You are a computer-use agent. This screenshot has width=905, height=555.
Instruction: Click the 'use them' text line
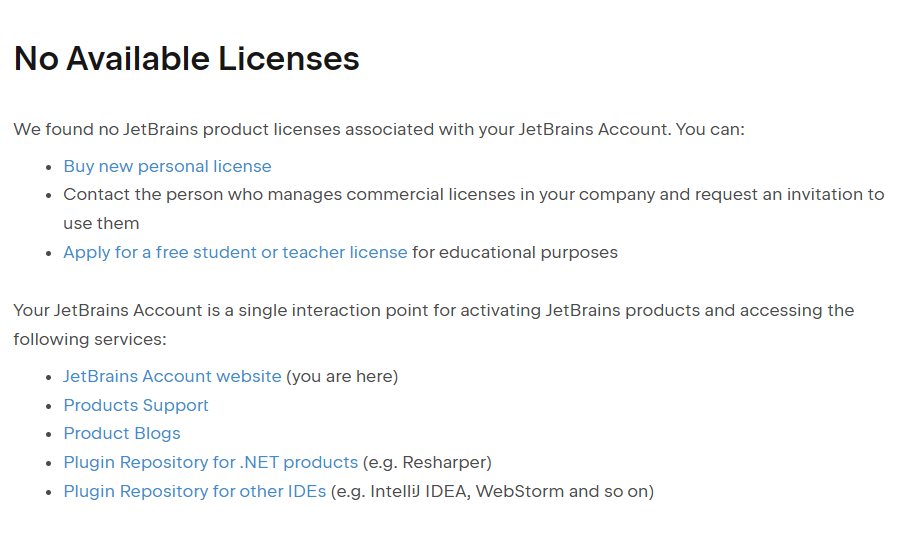[102, 224]
